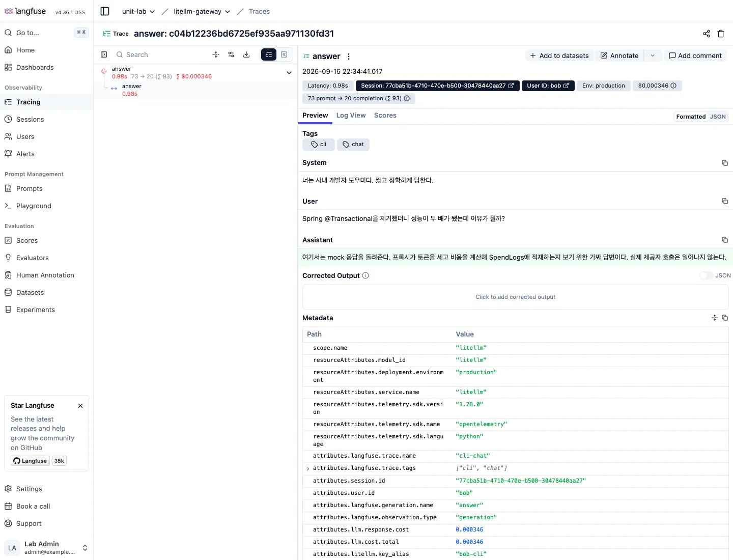Open the unit-lab organization dropdown
Image resolution: width=733 pixels, height=560 pixels.
(x=138, y=11)
